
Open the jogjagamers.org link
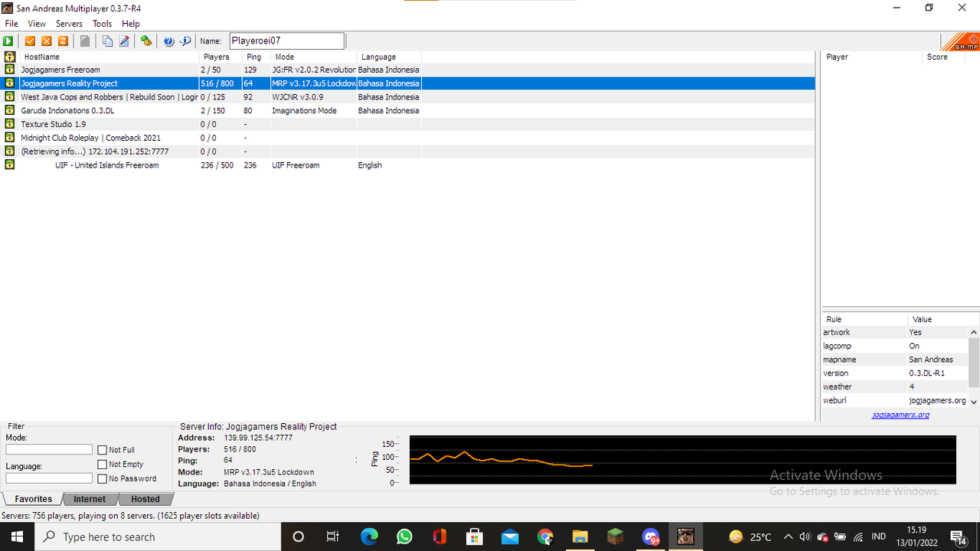[900, 415]
